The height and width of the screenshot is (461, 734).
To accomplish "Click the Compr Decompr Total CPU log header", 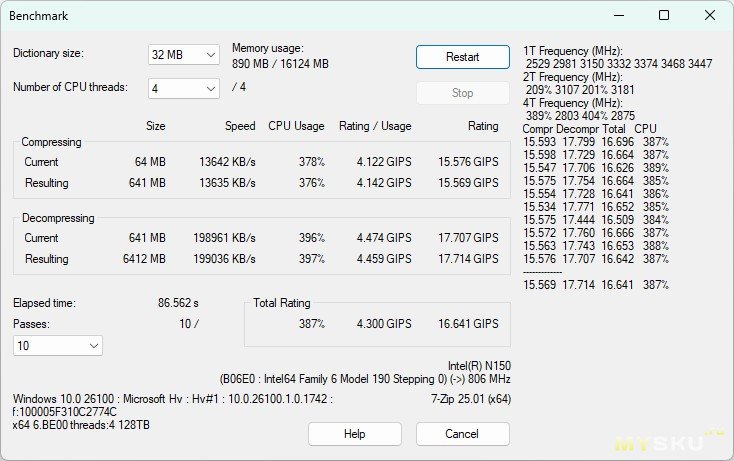I will point(590,129).
